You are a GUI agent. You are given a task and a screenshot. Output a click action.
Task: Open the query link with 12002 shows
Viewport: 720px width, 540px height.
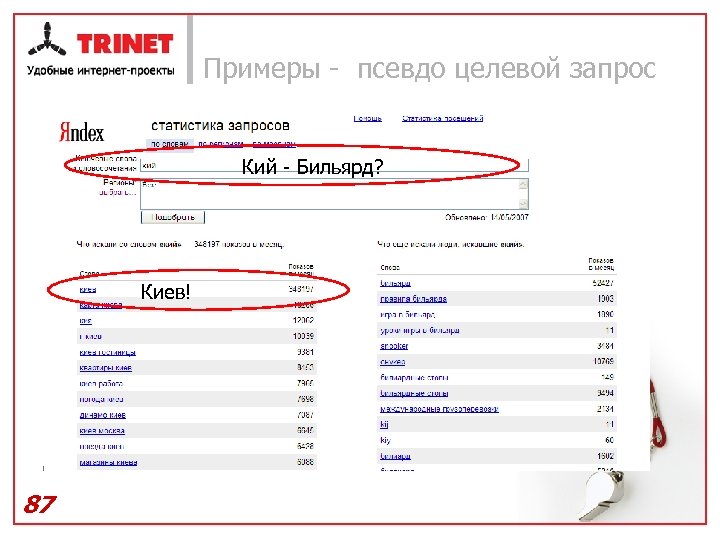pos(85,321)
